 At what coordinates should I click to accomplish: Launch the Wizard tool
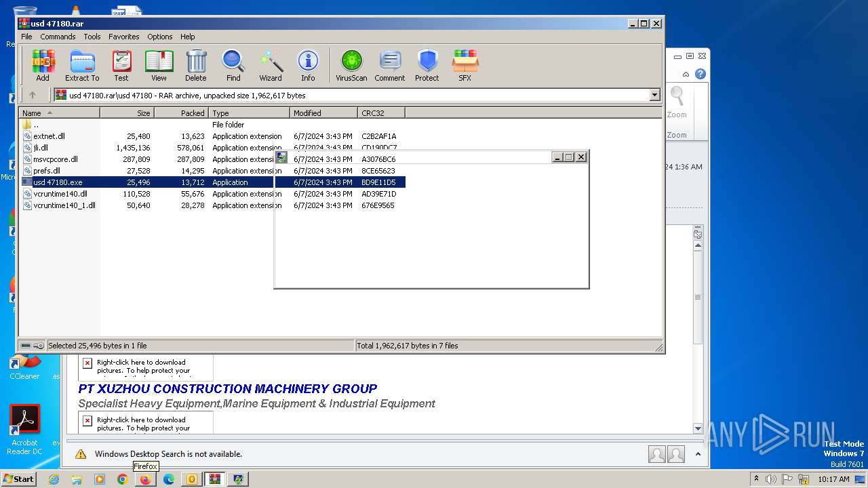tap(271, 66)
